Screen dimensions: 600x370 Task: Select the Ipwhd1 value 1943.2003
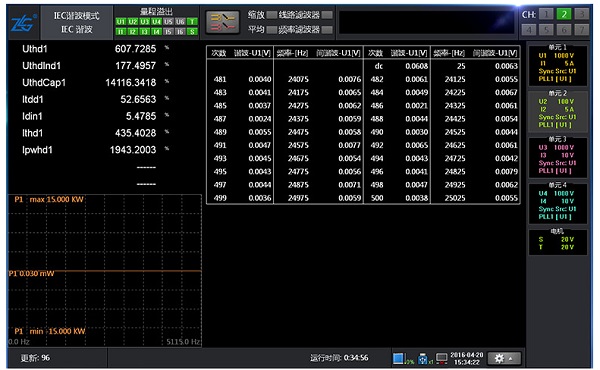click(x=133, y=150)
